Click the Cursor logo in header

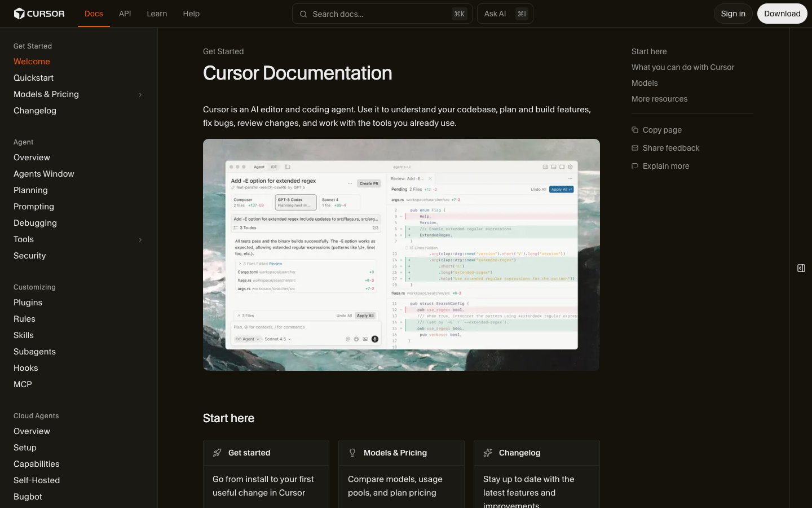[39, 14]
